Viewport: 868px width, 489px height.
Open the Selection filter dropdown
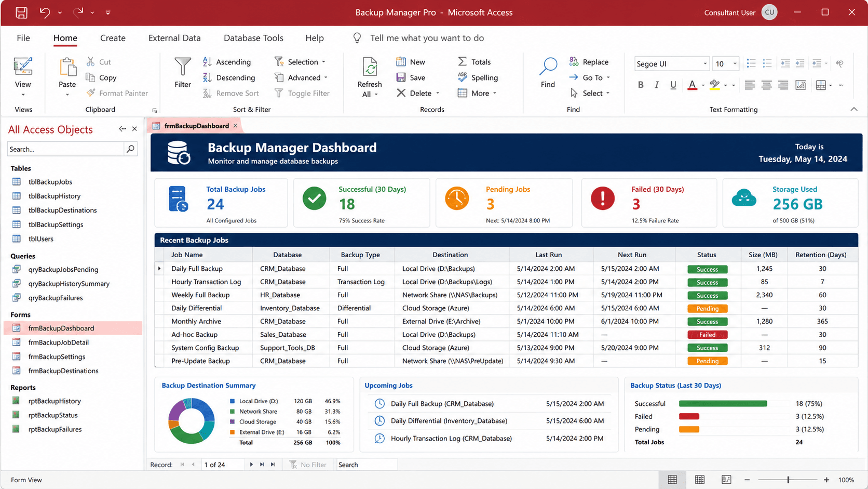click(323, 62)
